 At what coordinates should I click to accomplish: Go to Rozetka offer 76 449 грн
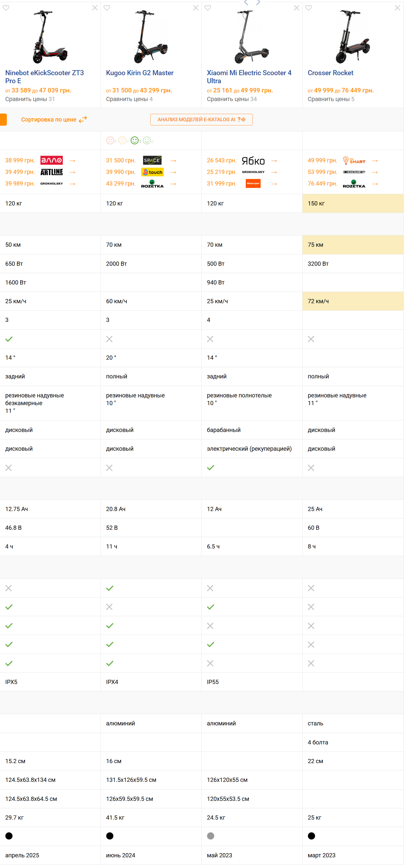click(354, 184)
